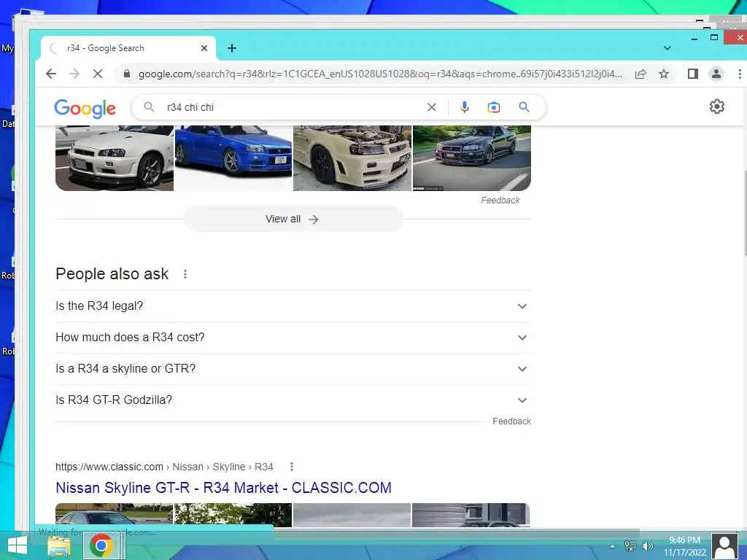Image resolution: width=747 pixels, height=560 pixels.
Task: Bookmark this page with the star
Action: pos(664,74)
